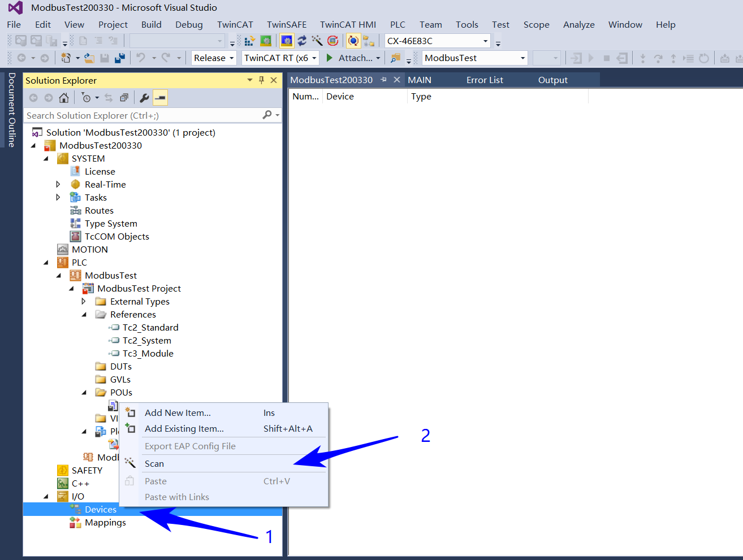
Task: Open the TwinSAFE menu
Action: pyautogui.click(x=286, y=24)
